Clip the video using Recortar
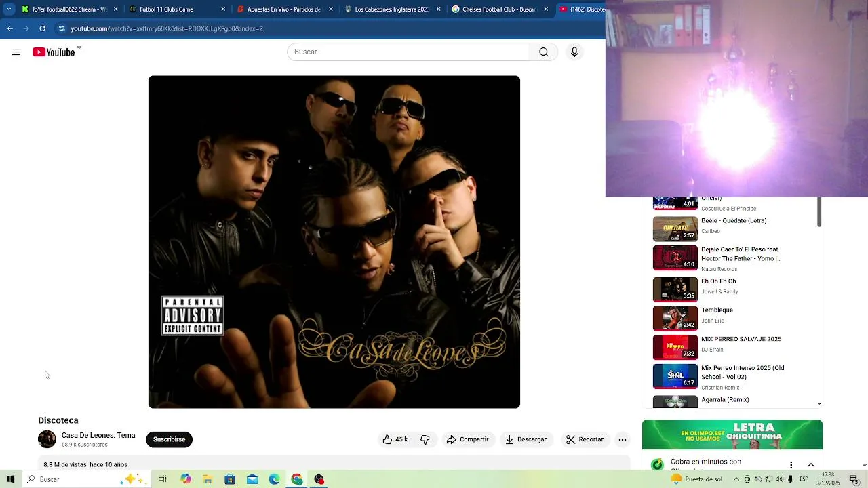The width and height of the screenshot is (868, 488). click(585, 439)
